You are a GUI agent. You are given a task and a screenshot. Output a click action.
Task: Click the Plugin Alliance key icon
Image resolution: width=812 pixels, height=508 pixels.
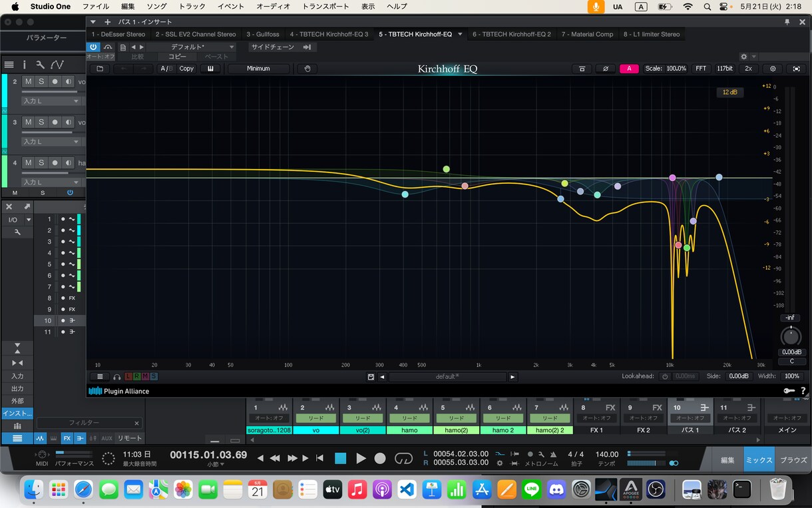click(x=789, y=391)
